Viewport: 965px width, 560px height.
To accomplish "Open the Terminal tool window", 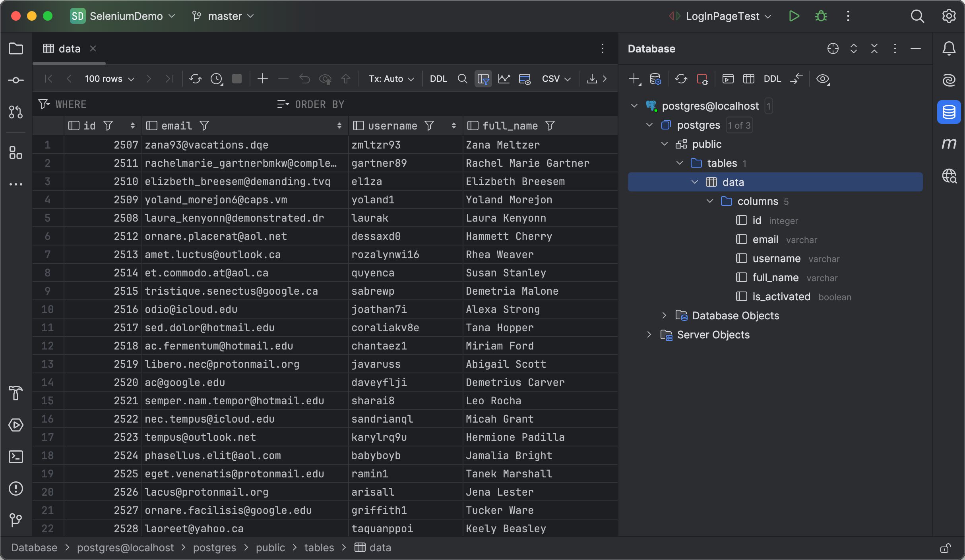I will coord(16,457).
